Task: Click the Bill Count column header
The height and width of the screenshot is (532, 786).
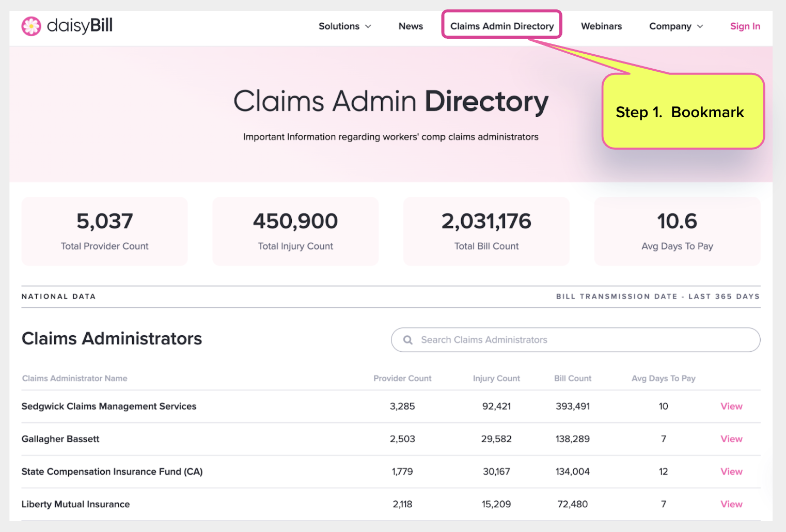Action: click(x=573, y=379)
